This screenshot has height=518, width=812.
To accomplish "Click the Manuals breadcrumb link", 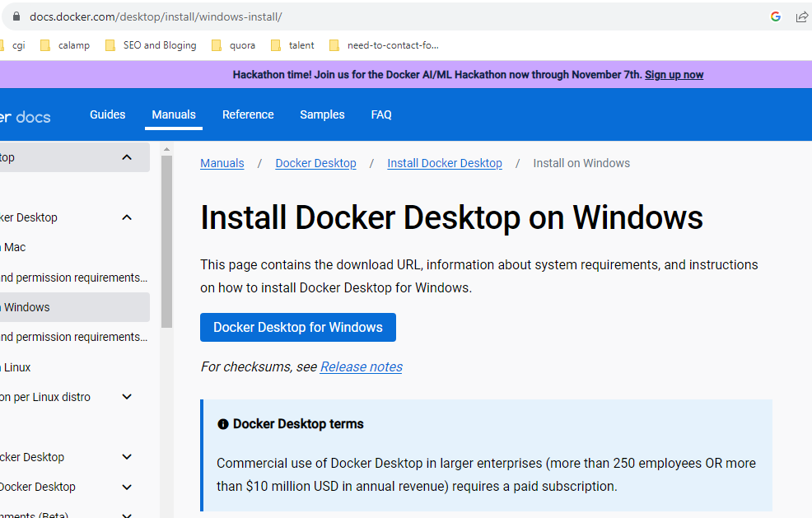I will (x=222, y=163).
